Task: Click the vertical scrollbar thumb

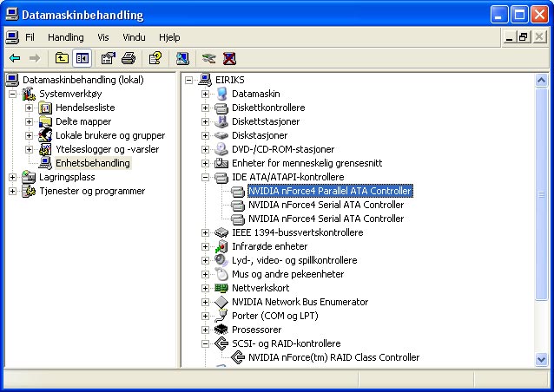Action: click(541, 194)
